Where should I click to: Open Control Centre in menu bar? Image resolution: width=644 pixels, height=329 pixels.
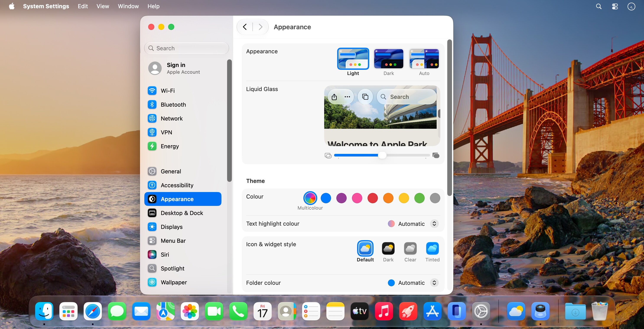coord(615,6)
